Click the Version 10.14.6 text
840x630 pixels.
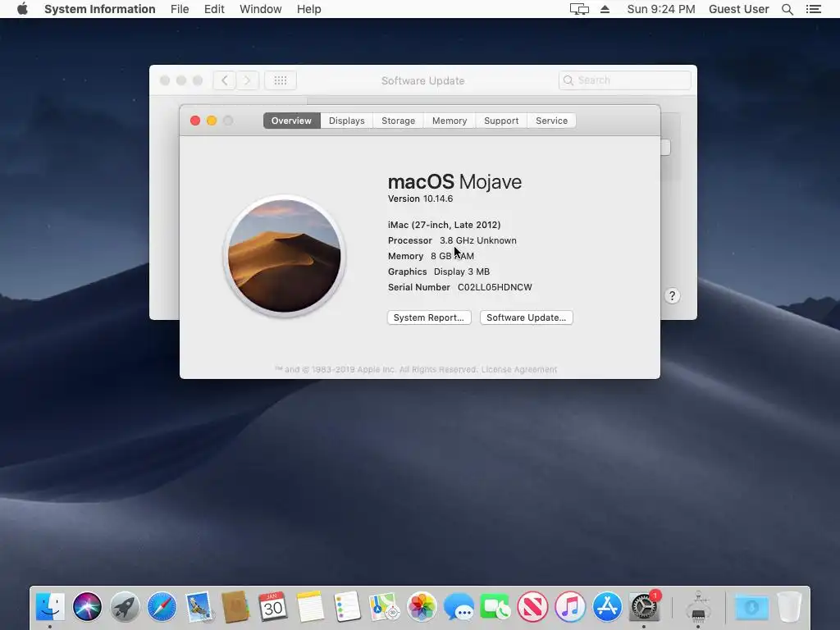pos(420,199)
